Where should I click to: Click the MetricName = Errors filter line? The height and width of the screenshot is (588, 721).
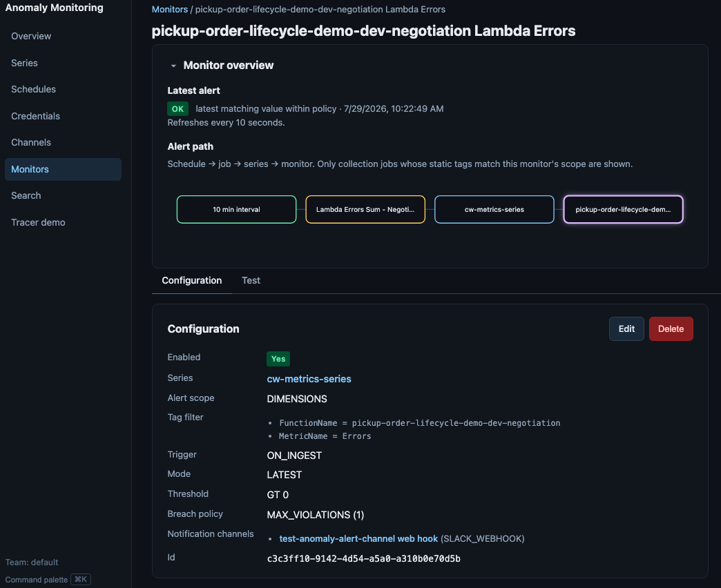point(325,436)
